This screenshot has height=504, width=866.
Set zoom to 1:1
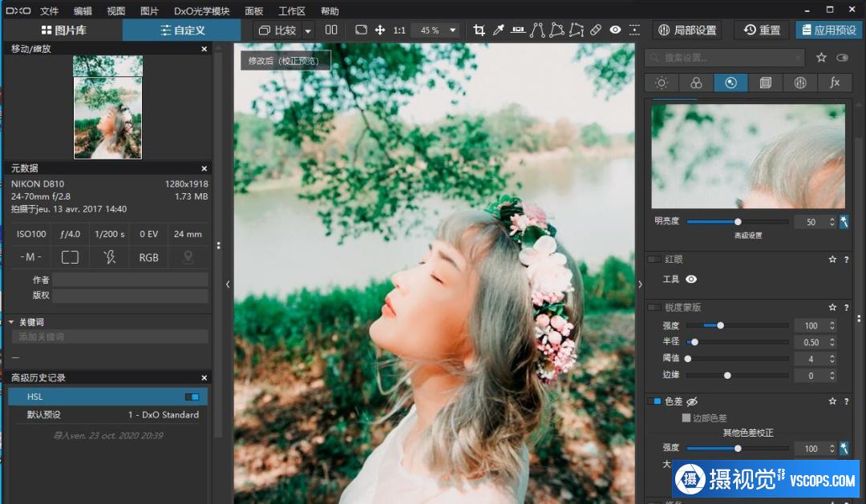tap(399, 30)
